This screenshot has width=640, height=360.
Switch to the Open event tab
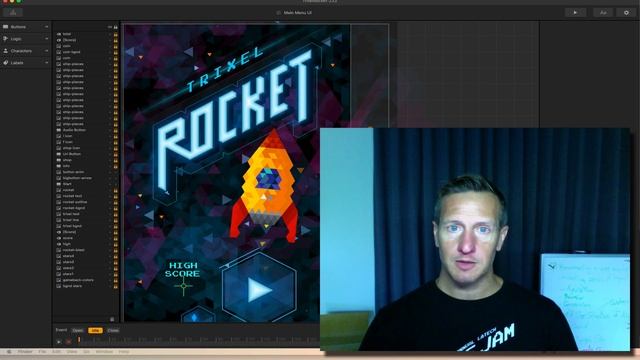tap(78, 330)
